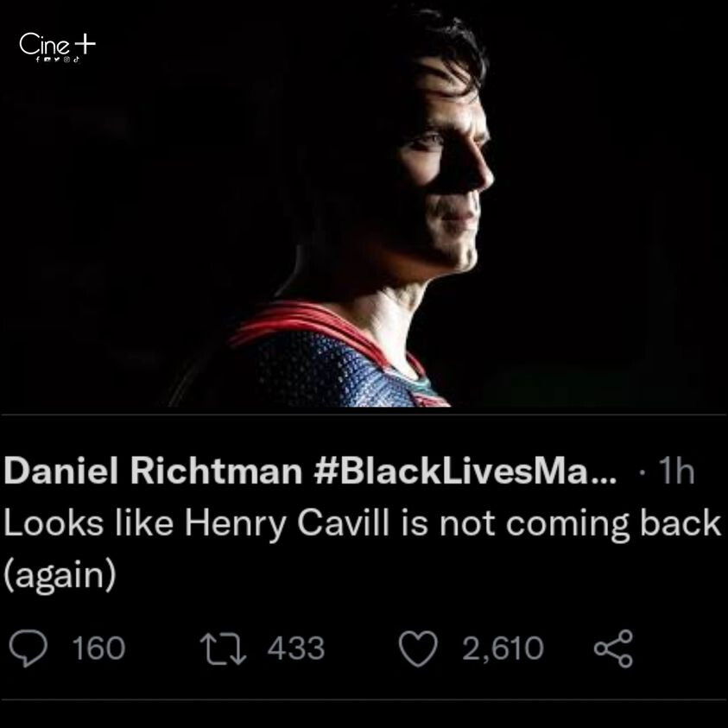The image size is (728, 728).
Task: Click the reply speech bubble icon
Action: tap(28, 649)
